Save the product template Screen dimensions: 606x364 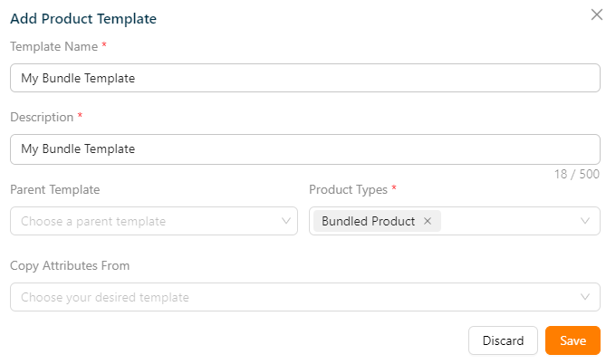click(572, 340)
